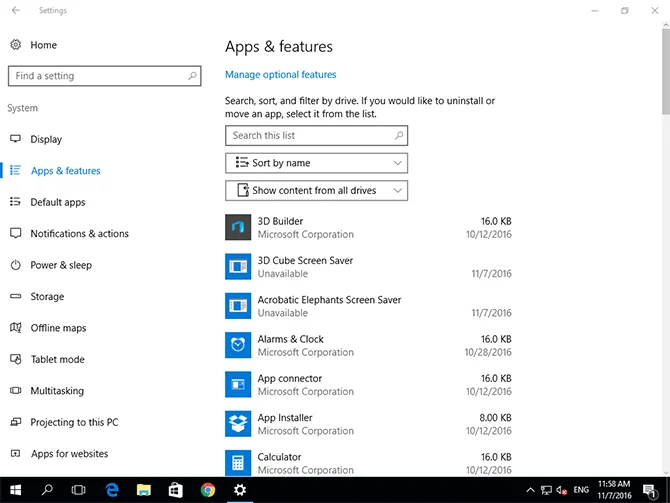Select the 3D Builder app name
This screenshot has height=503, width=670.
[x=280, y=221]
